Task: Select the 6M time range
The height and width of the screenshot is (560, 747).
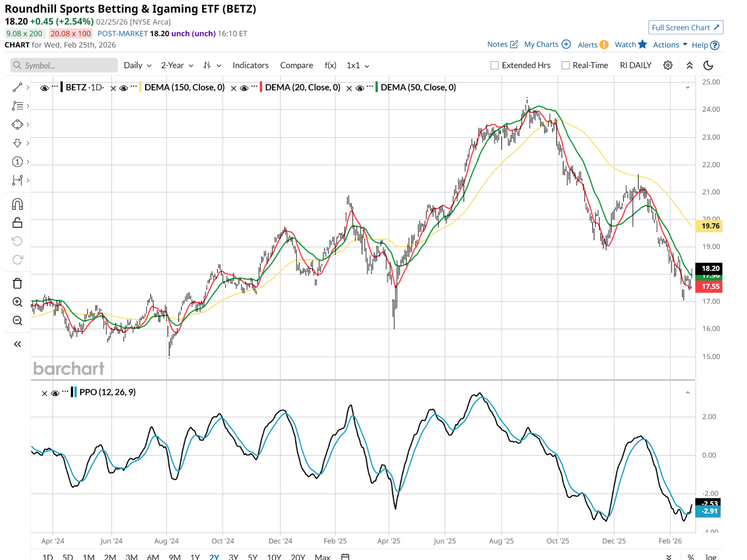Action: click(153, 557)
